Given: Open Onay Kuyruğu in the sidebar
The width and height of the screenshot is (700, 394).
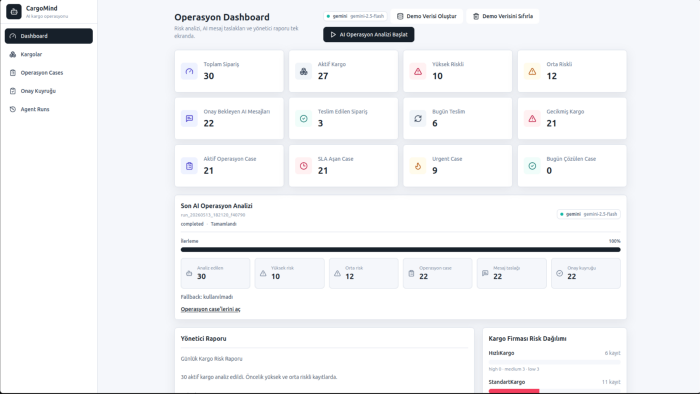Looking at the screenshot, I should point(49,91).
